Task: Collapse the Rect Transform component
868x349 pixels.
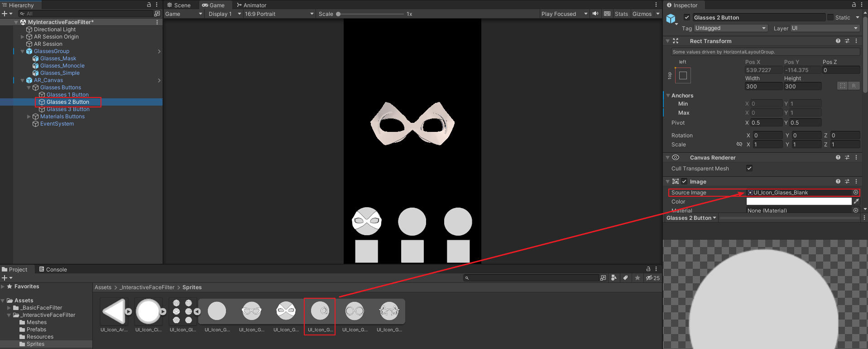Action: (x=667, y=41)
